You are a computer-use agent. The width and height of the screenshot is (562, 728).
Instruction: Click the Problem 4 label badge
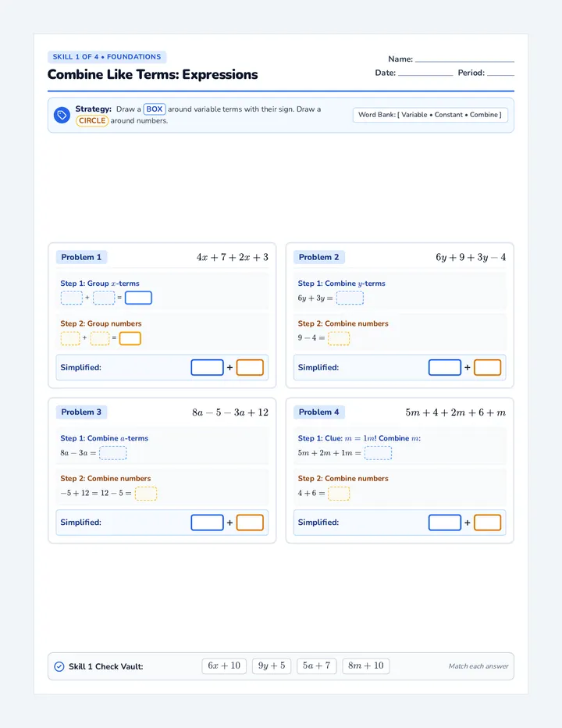(x=318, y=412)
